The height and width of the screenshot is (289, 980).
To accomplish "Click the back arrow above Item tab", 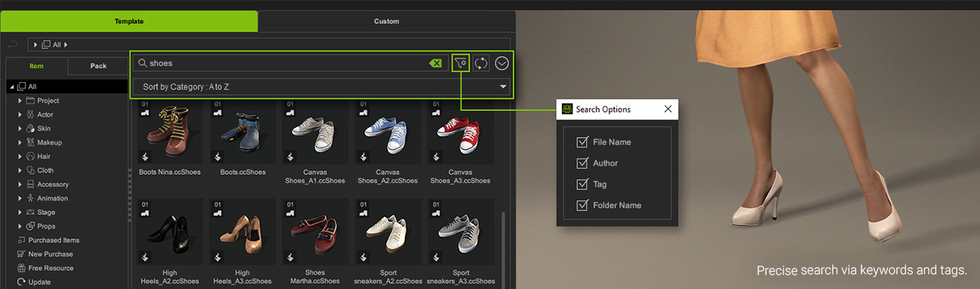I will coord(13,44).
